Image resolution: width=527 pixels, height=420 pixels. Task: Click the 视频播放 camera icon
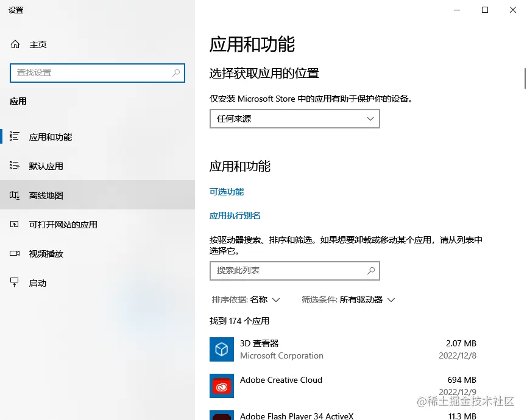[15, 253]
